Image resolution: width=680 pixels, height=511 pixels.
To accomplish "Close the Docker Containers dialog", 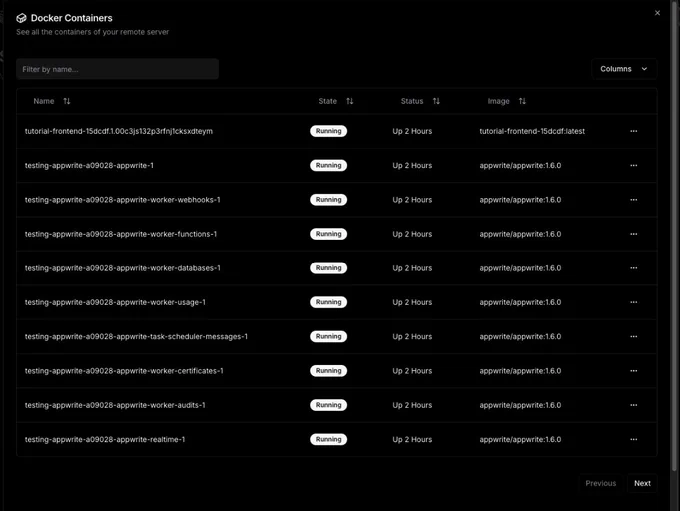I will (x=657, y=13).
